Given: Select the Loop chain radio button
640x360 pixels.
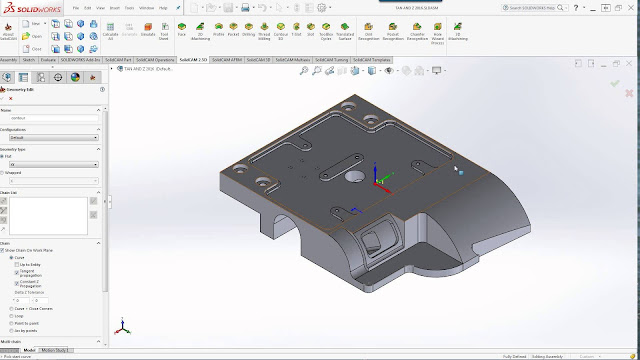Looking at the screenshot, I should tap(11, 316).
